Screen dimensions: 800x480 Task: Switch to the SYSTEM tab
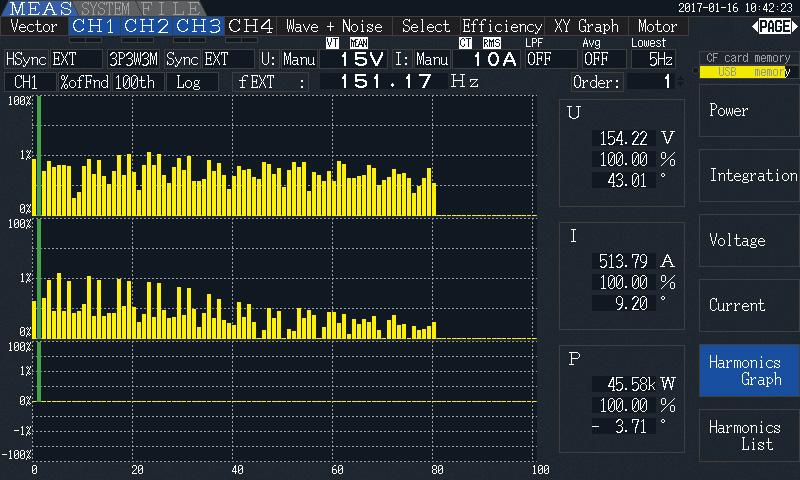coord(105,9)
